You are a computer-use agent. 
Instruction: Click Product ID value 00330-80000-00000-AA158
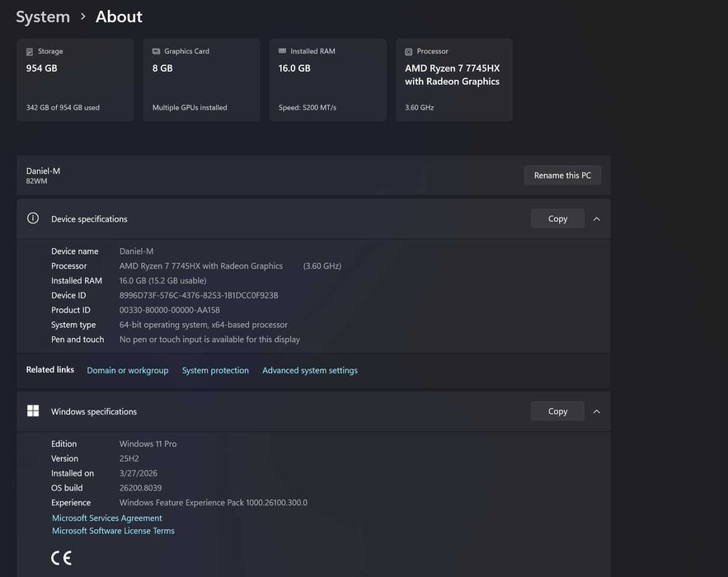coord(170,310)
